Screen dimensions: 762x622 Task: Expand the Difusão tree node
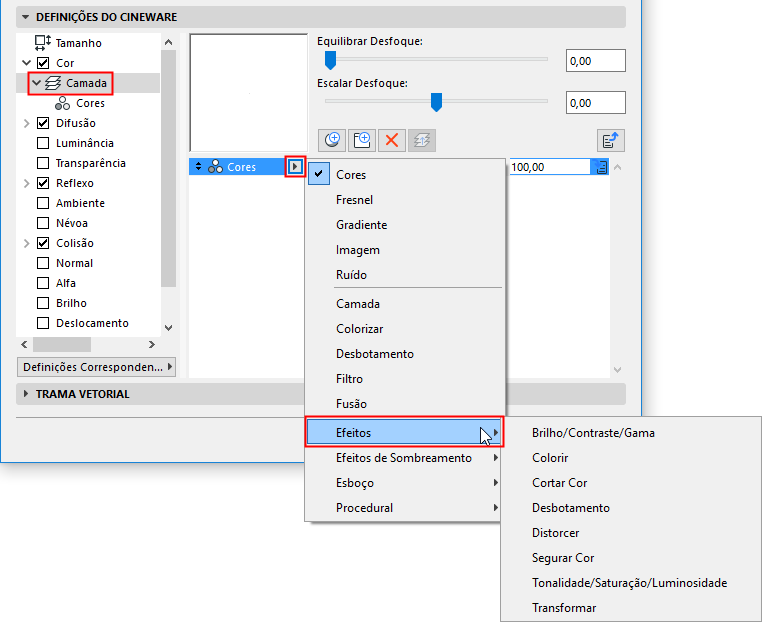[27, 123]
